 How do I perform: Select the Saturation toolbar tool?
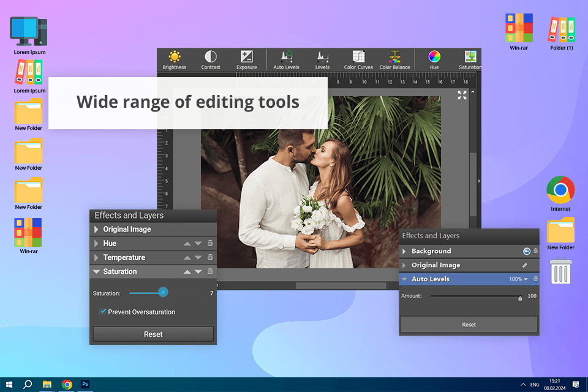470,60
